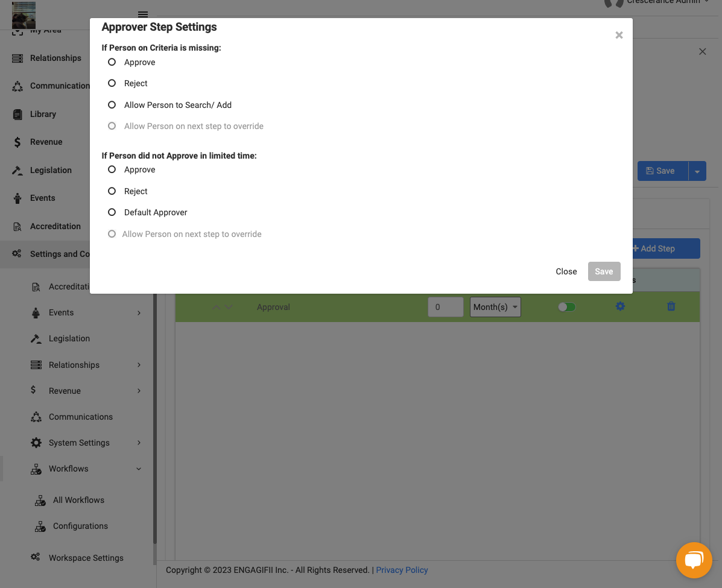Click the Workspace Settings gears icon
Image resolution: width=722 pixels, height=588 pixels.
coord(36,557)
